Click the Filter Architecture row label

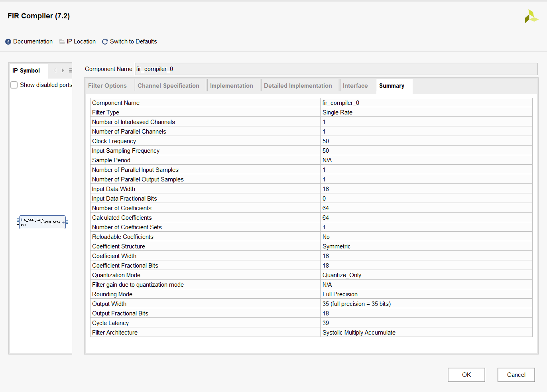(115, 333)
